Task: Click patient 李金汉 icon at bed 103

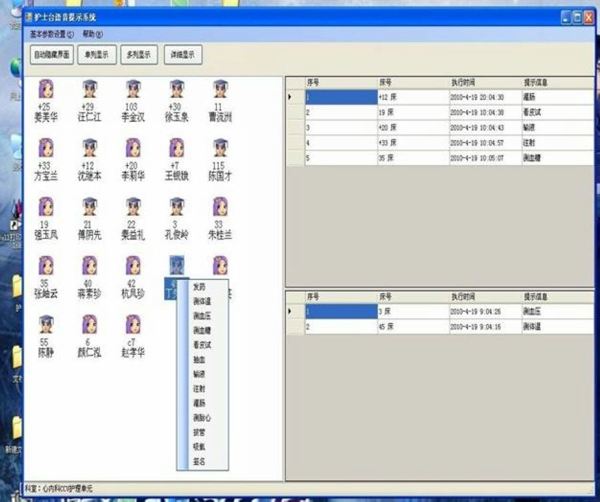Action: 130,90
